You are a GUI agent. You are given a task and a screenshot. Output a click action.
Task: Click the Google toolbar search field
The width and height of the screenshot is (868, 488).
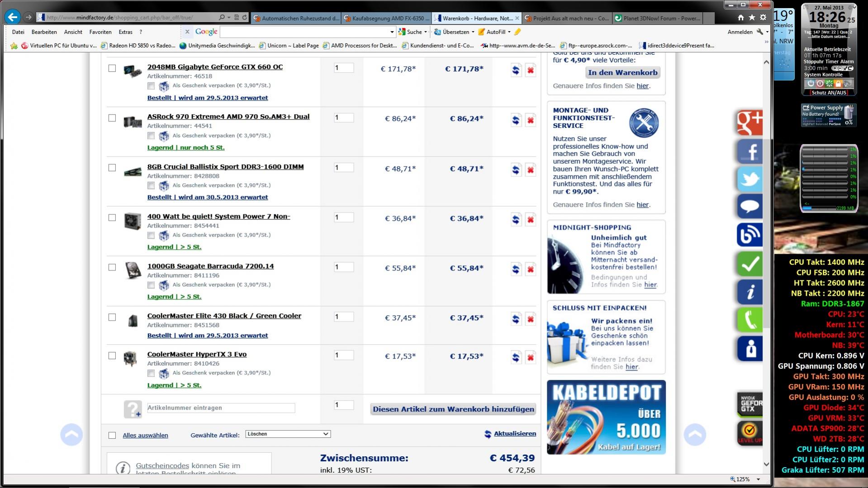pos(305,32)
